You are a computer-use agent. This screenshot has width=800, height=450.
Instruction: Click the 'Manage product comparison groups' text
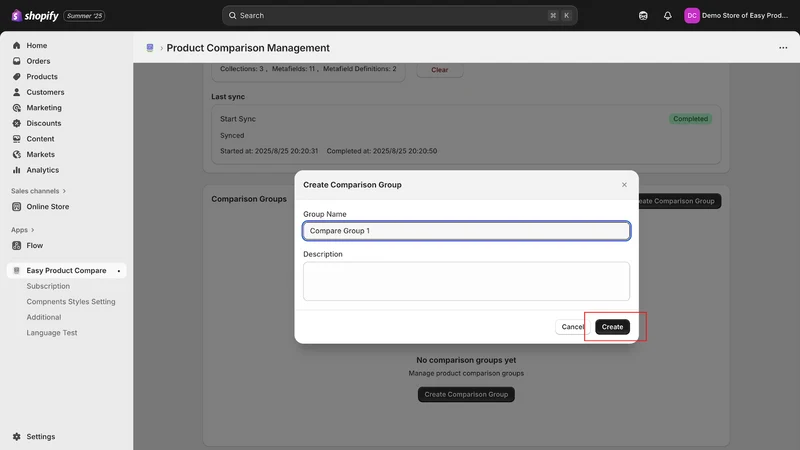tap(466, 373)
